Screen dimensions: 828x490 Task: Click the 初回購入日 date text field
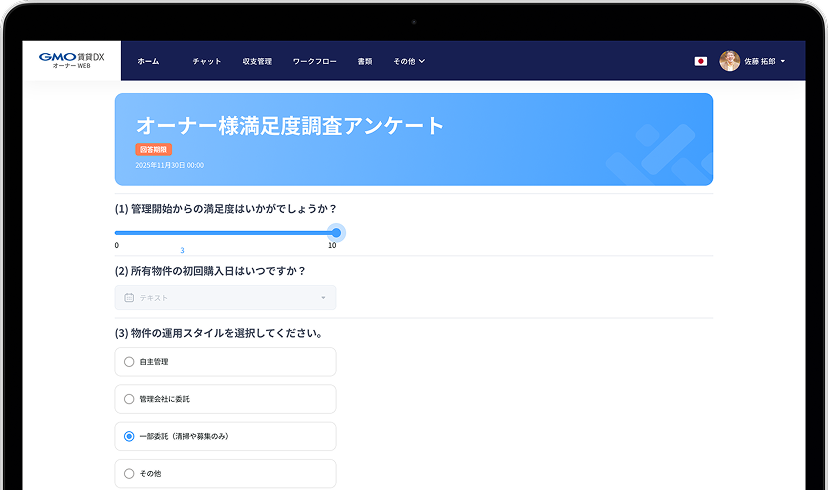point(225,298)
